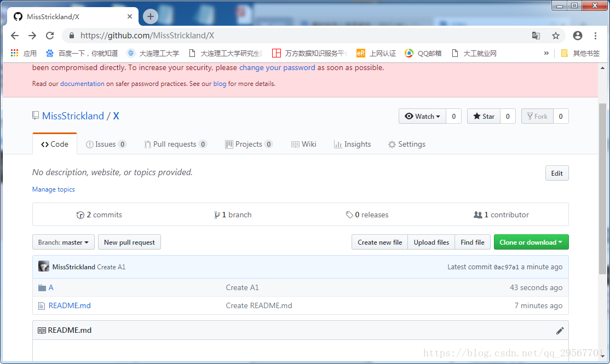Image resolution: width=610 pixels, height=364 pixels.
Task: Click the page vertical scrollbar thumb
Action: [602, 189]
